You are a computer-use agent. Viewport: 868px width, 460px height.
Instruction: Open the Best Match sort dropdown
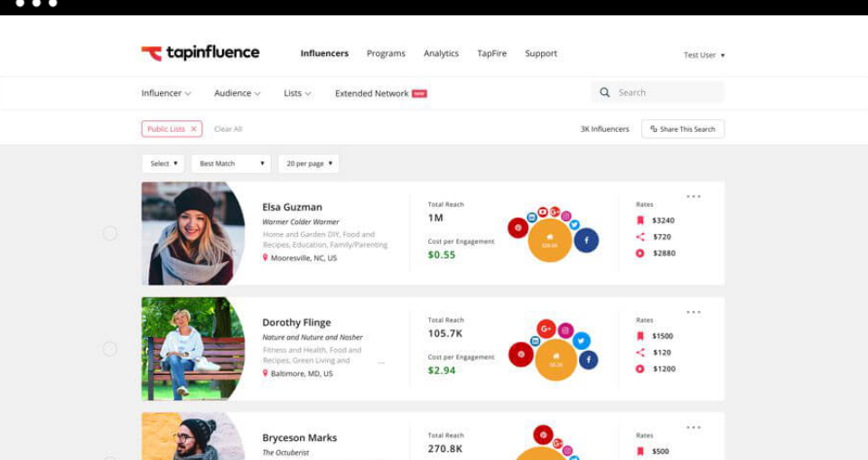[x=231, y=164]
